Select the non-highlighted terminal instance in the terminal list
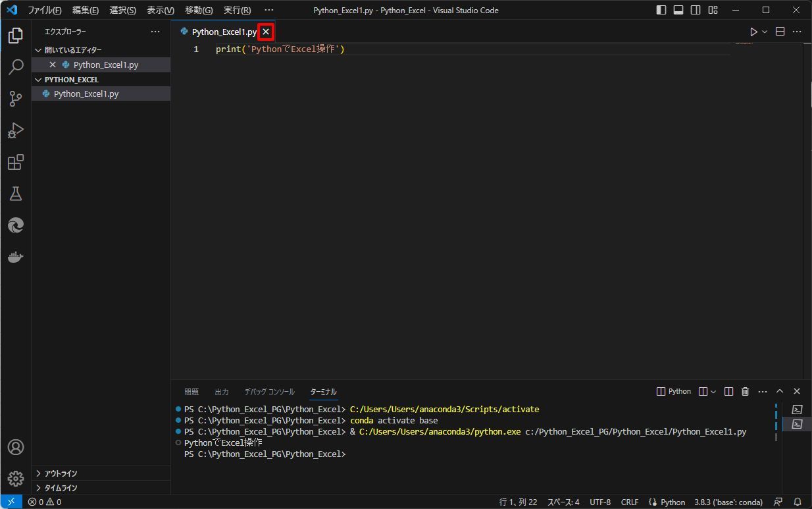 click(797, 410)
